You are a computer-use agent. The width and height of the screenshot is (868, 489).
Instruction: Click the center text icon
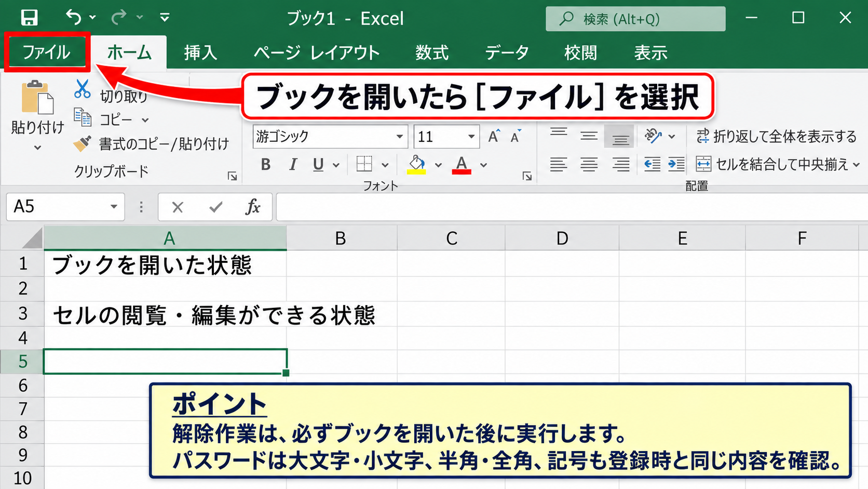589,165
